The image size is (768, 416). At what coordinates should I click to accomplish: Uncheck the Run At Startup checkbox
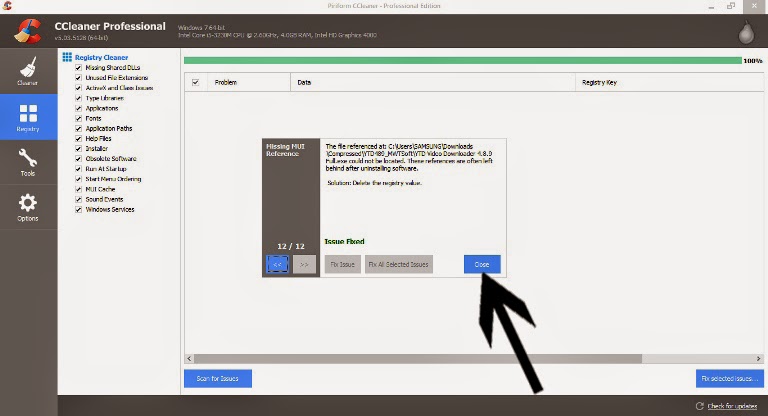click(x=78, y=169)
